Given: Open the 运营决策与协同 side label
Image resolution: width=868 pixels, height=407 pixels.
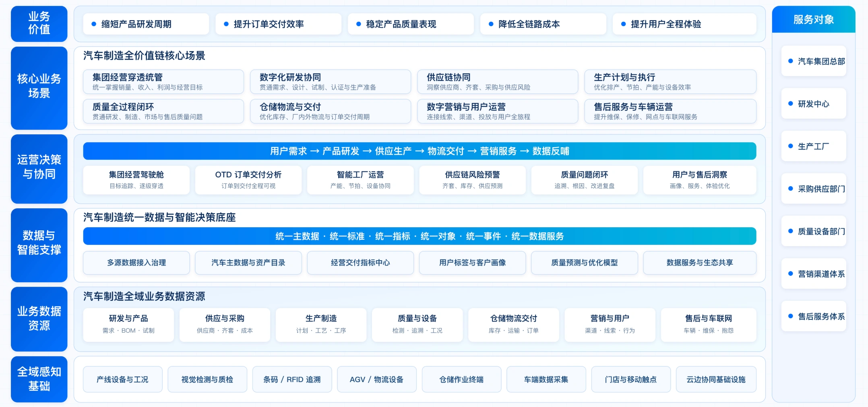Looking at the screenshot, I should tap(39, 169).
